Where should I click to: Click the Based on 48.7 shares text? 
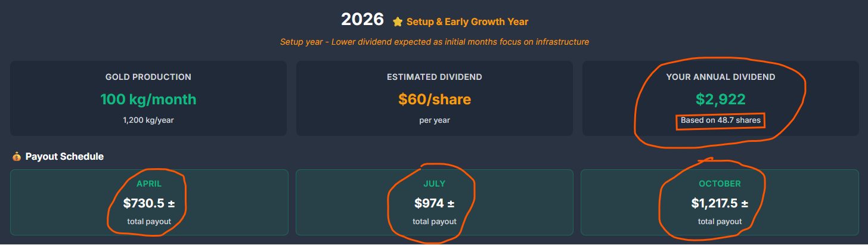pos(720,120)
